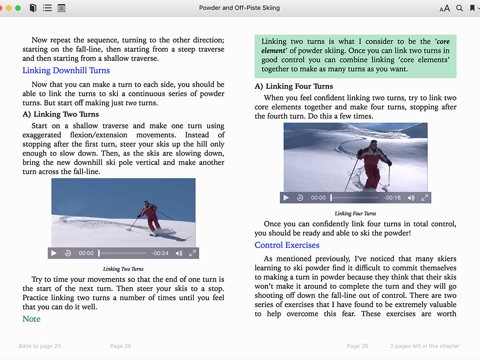Click the green highlighted core element box
The image size is (480, 360).
[355, 56]
